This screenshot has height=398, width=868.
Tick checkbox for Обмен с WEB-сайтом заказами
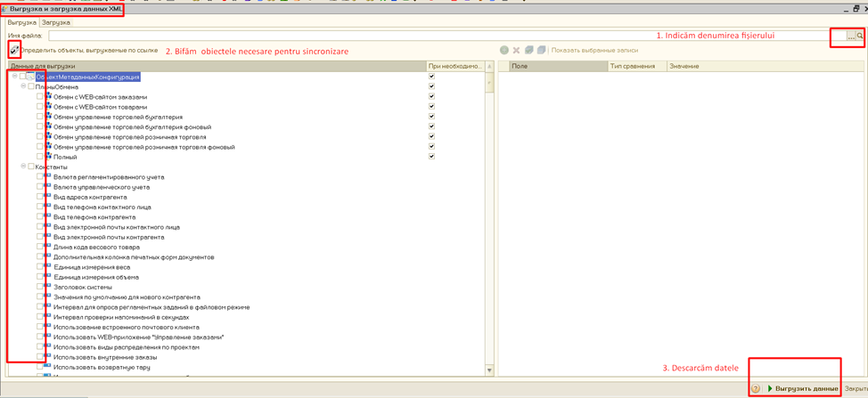coord(40,97)
